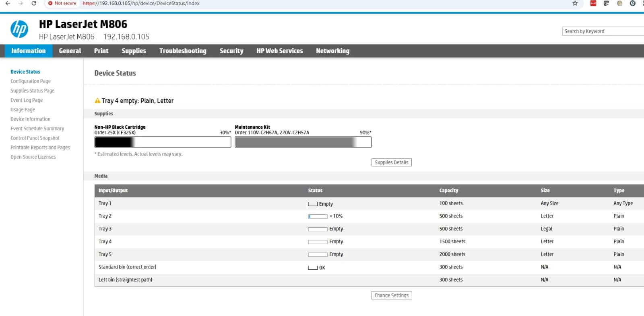Image resolution: width=644 pixels, height=316 pixels.
Task: Click the Tray 4 paper level bar
Action: 318,242
